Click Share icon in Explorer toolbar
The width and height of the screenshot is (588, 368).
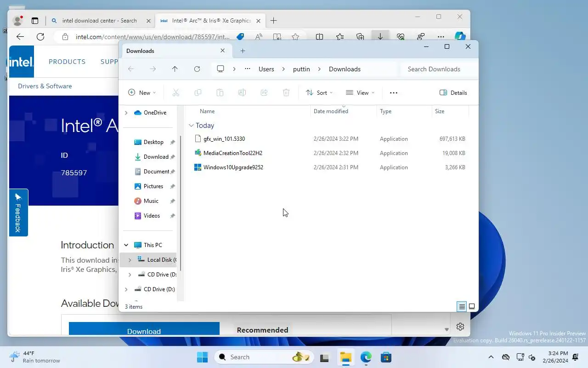[264, 92]
